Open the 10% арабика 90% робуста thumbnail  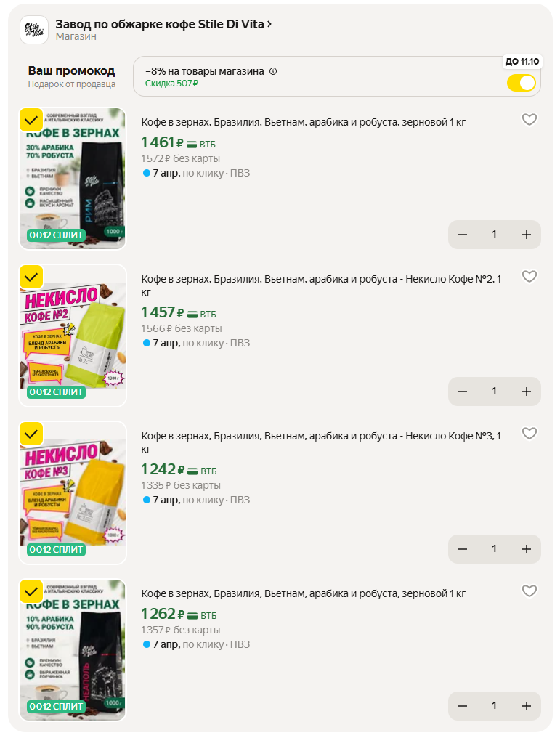point(73,650)
